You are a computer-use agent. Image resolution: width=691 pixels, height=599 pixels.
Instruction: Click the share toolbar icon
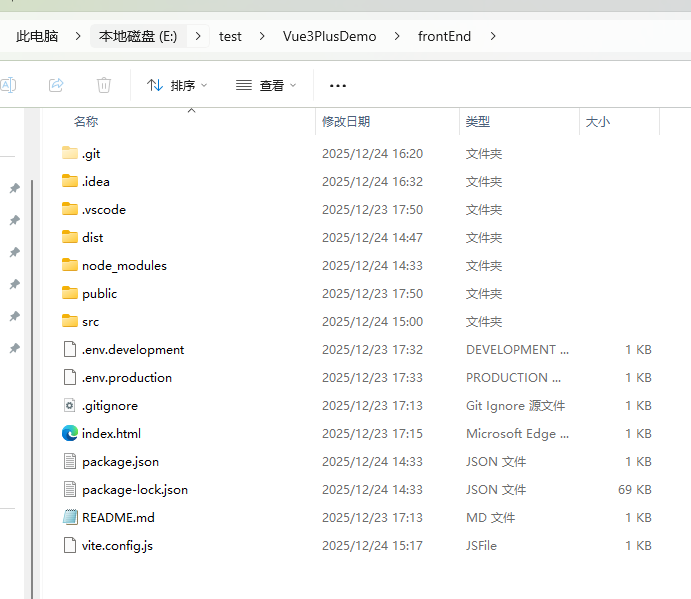(56, 85)
